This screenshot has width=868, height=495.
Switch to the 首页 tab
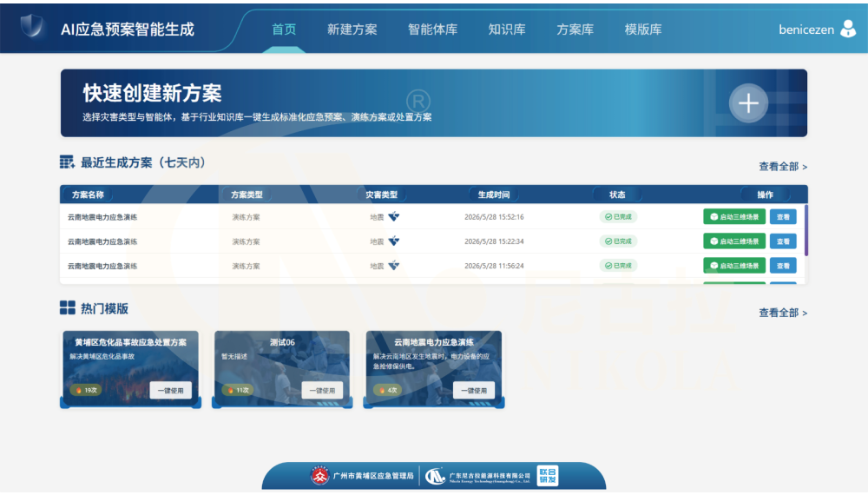pos(284,30)
